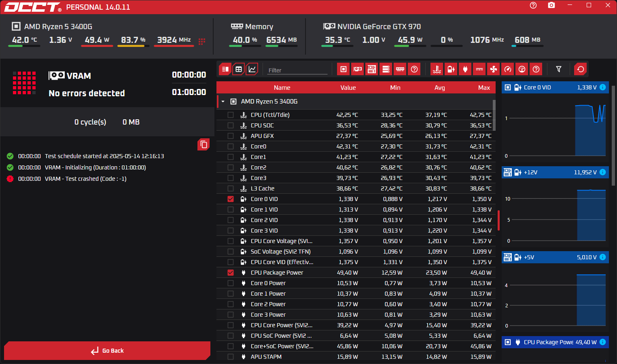Click the red grid icon beside CPU frequency

pyautogui.click(x=202, y=41)
